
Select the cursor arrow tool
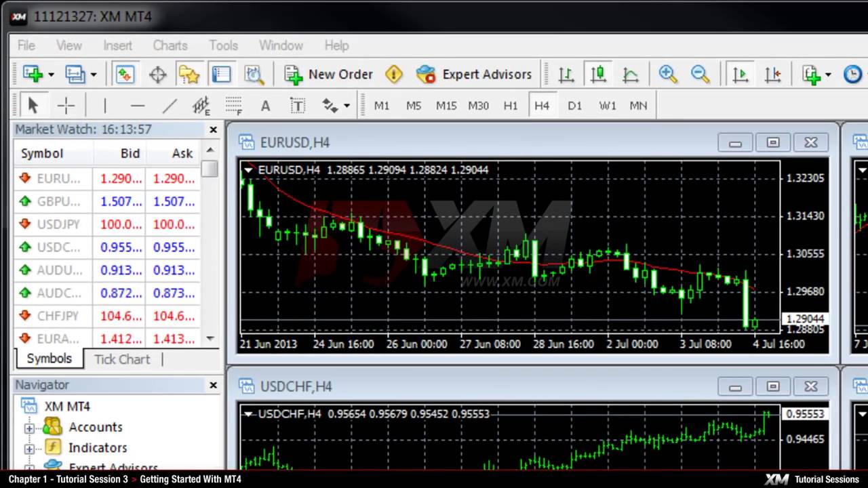click(33, 105)
